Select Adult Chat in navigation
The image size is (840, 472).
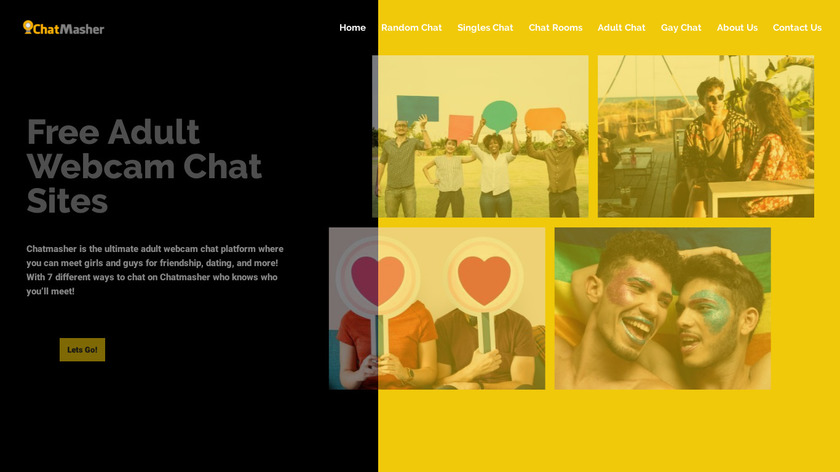(621, 28)
